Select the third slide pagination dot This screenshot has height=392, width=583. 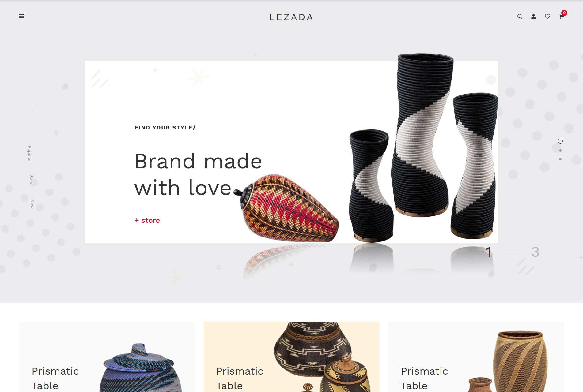(x=560, y=159)
